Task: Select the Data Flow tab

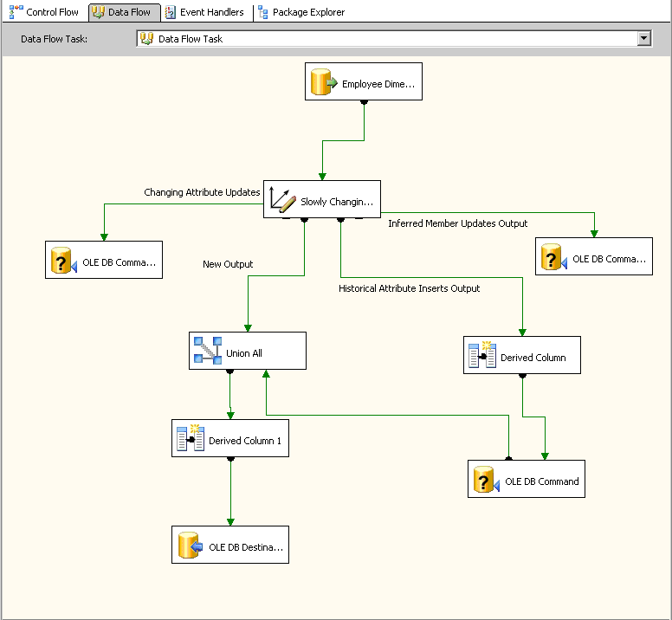Action: pyautogui.click(x=125, y=12)
